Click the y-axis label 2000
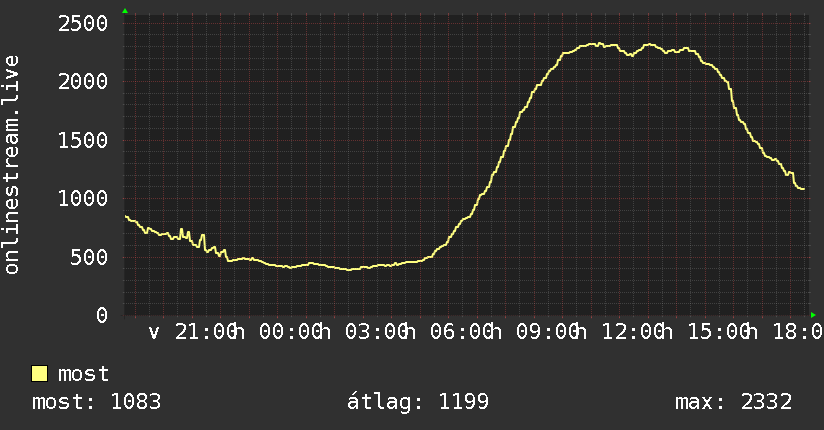 click(83, 82)
